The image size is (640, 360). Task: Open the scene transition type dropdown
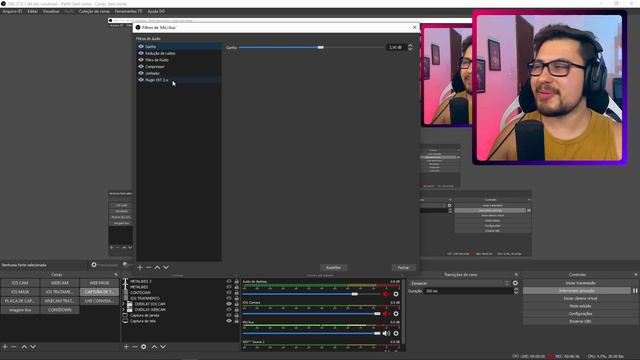460,283
